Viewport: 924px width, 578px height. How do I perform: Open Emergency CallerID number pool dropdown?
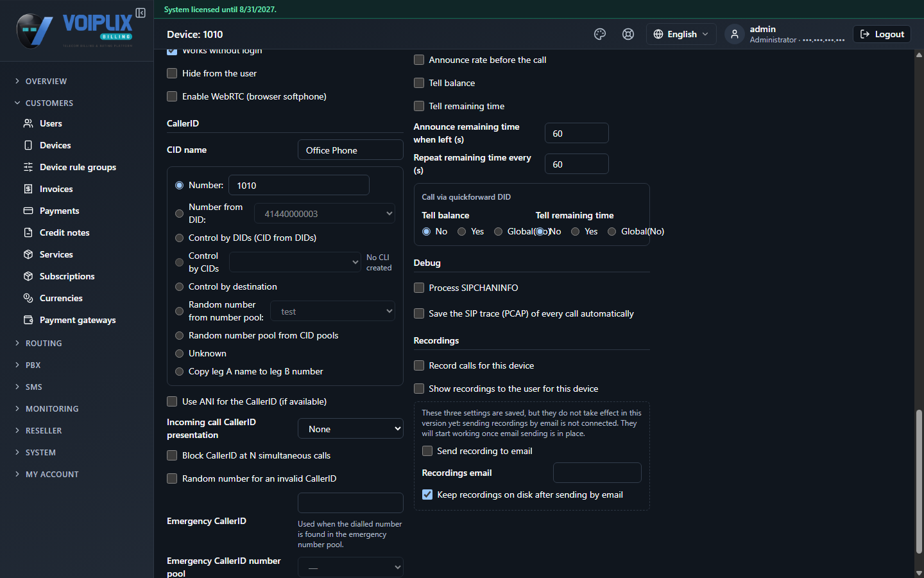coord(350,567)
